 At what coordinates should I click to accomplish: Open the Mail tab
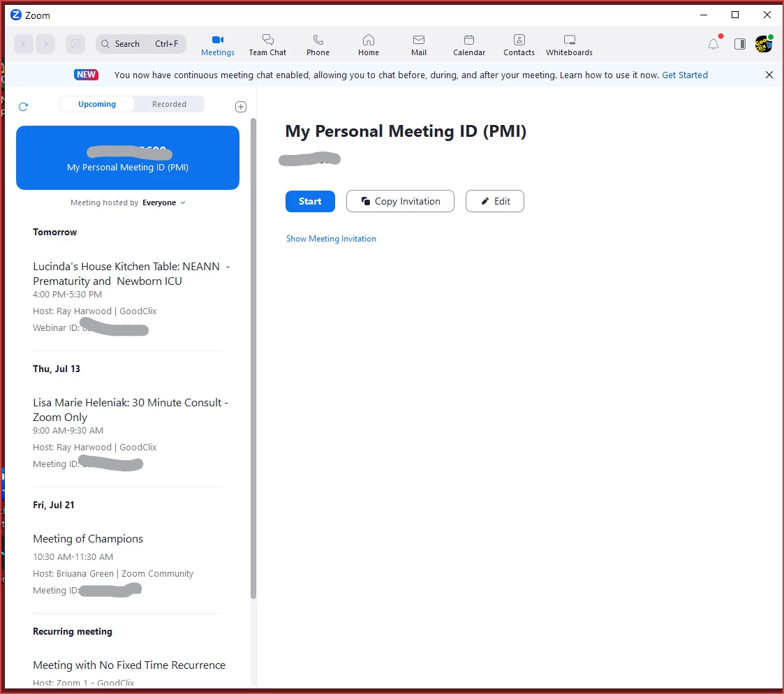pyautogui.click(x=418, y=45)
